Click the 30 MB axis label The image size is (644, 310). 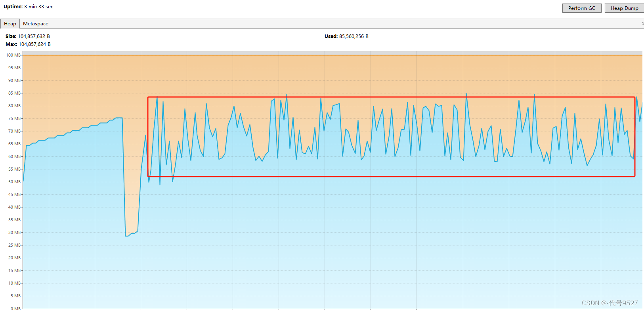pyautogui.click(x=14, y=232)
